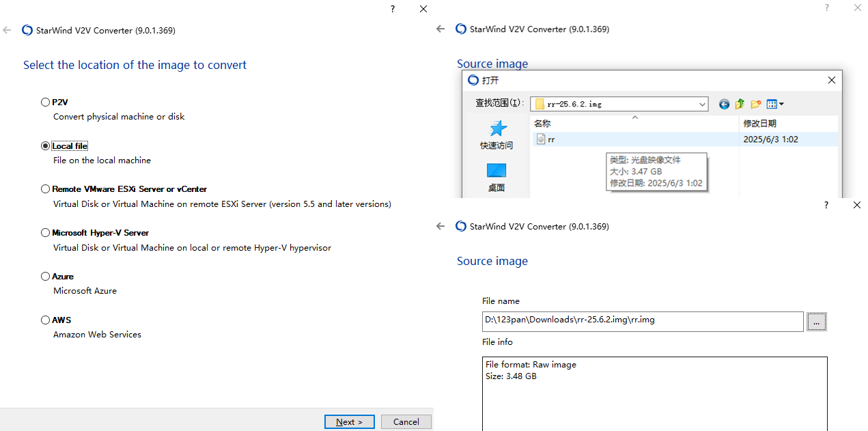Click the StarWind logo in the 打开 dialog title
Image resolution: width=868 pixels, height=431 pixels.
[x=473, y=80]
